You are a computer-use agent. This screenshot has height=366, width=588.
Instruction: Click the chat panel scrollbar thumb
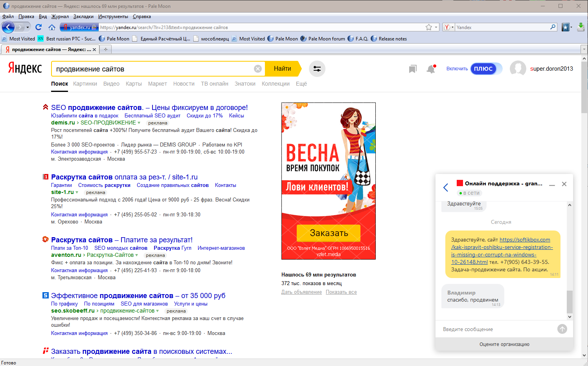click(570, 302)
